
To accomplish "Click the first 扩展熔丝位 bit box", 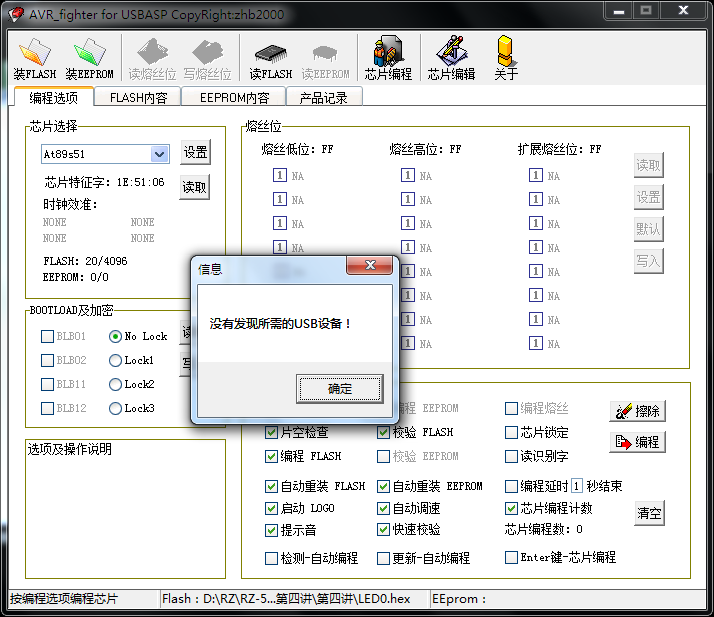I will click(536, 175).
